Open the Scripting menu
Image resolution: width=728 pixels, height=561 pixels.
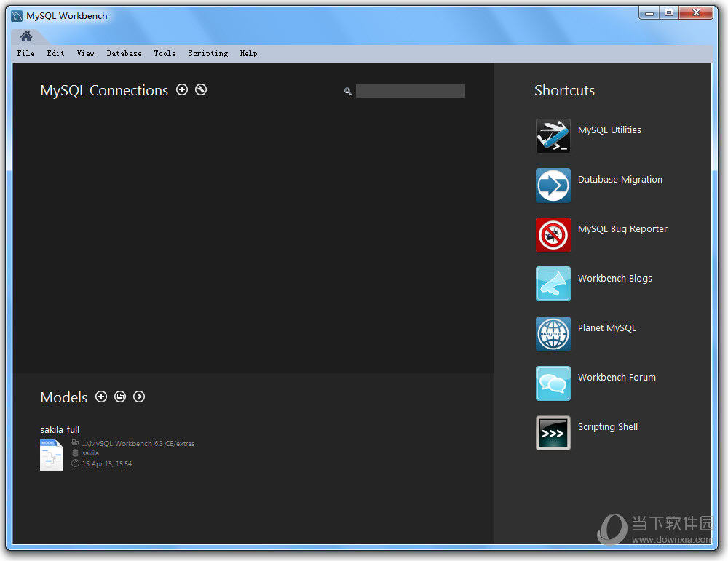click(208, 53)
